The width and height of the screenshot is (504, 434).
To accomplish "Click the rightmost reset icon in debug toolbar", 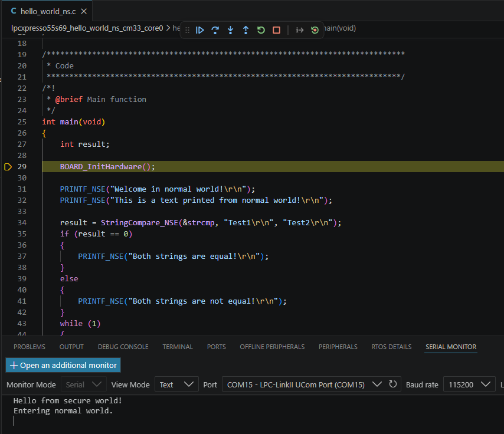I will [315, 28].
